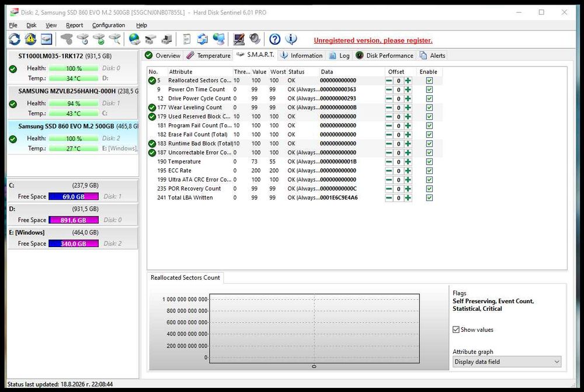Open the Attribute graph dropdown

507,362
